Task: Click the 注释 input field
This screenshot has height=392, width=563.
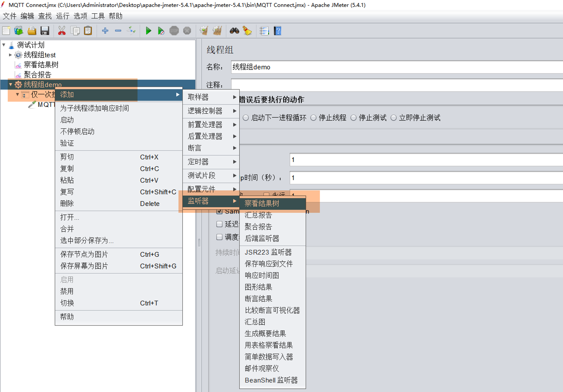Action: 397,85
